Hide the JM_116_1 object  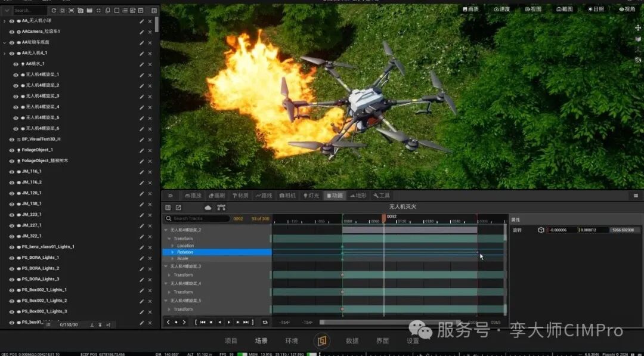pos(12,172)
